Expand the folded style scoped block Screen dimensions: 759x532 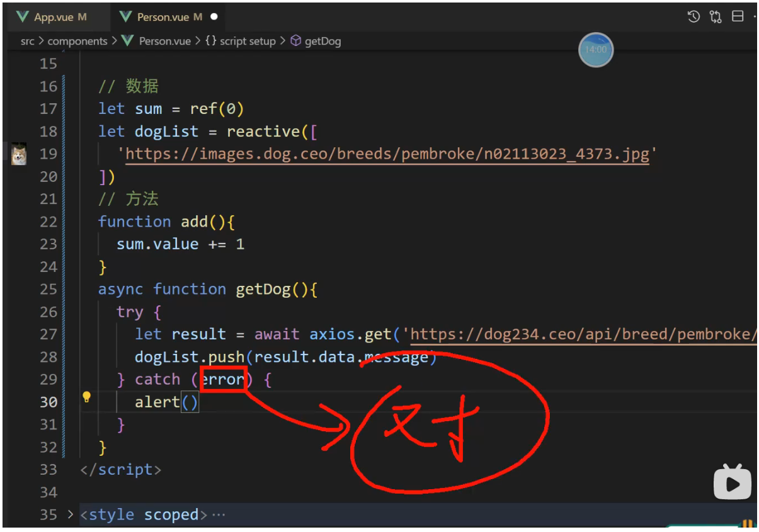tap(71, 514)
